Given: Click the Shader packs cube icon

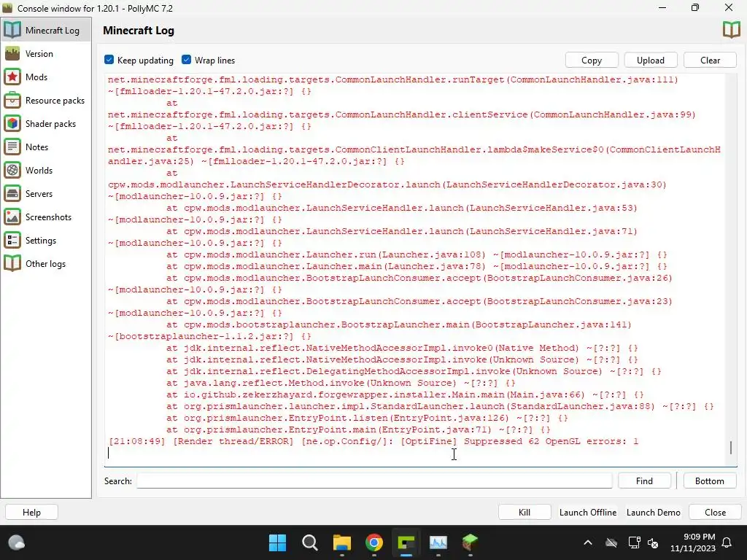Looking at the screenshot, I should (12, 123).
